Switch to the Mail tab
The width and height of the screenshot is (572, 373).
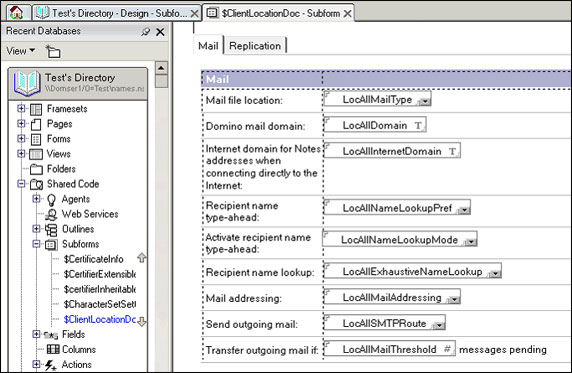point(208,46)
